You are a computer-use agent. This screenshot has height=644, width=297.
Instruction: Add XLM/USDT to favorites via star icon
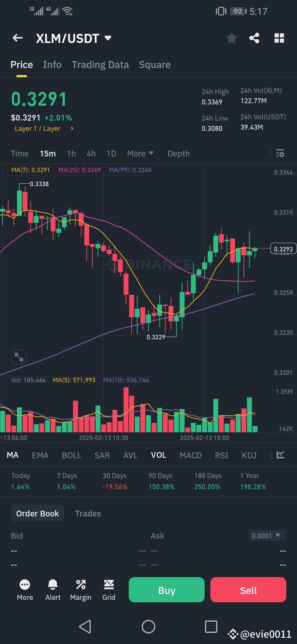231,38
